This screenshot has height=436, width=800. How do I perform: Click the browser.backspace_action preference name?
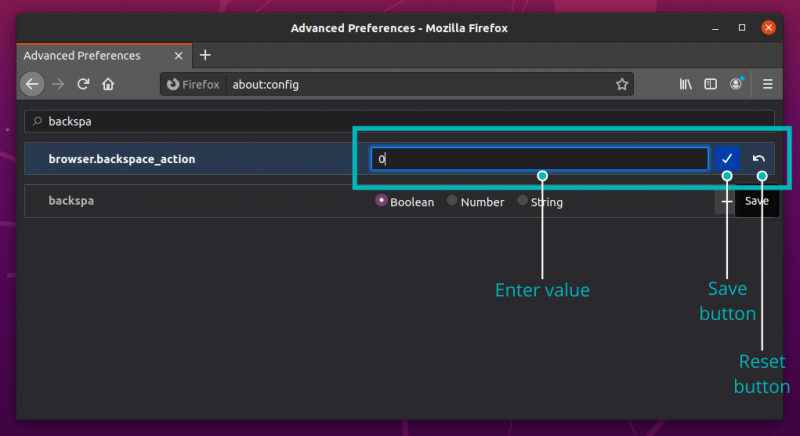coord(122,159)
